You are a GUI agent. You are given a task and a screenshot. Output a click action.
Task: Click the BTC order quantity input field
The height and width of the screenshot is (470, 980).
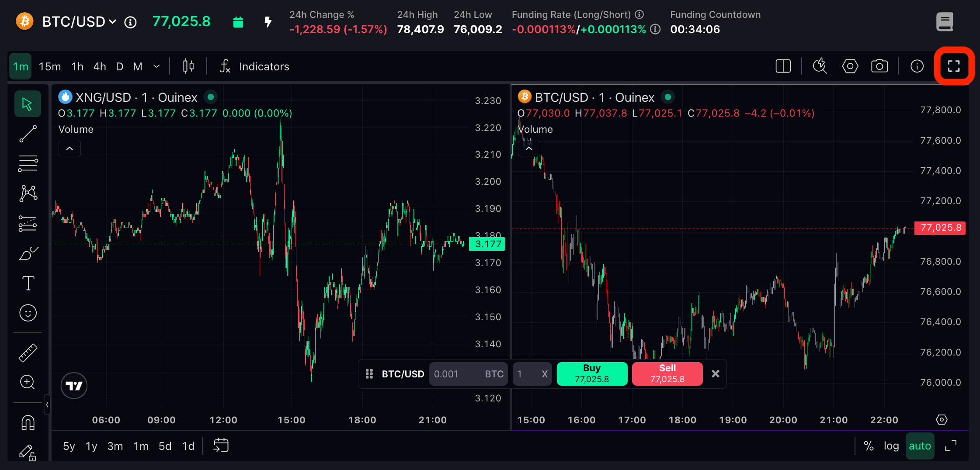(468, 374)
